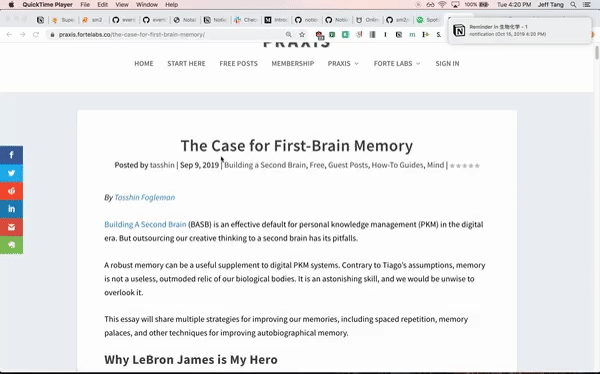Share article on Facebook via sidebar
Screen dimensions: 600x374
[11, 155]
